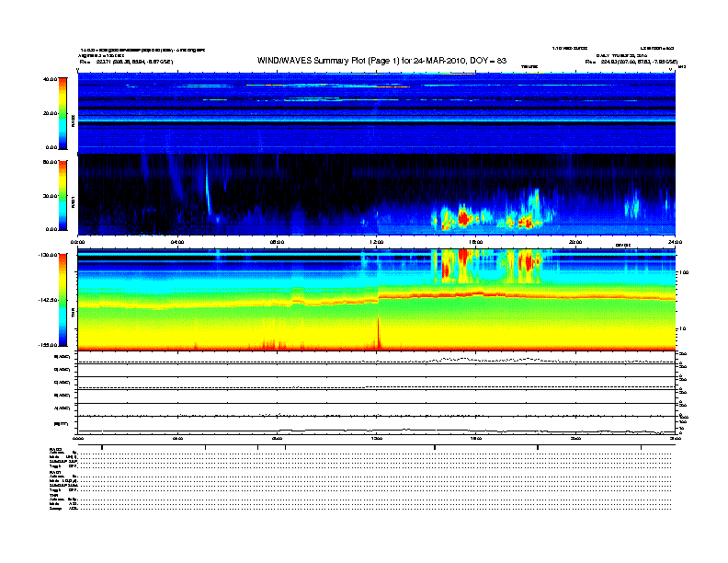Click the red burst near 16:00 in RAD1

(464, 218)
